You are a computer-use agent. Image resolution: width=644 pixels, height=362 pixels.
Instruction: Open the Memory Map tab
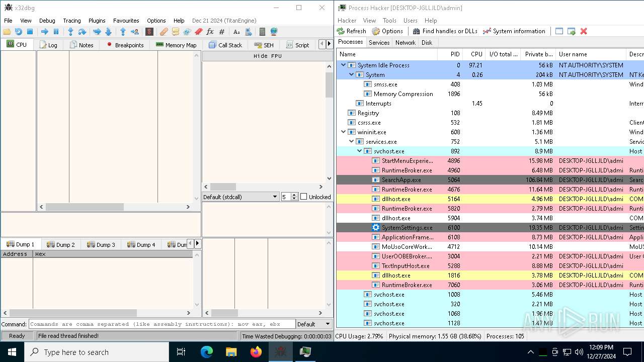click(176, 45)
